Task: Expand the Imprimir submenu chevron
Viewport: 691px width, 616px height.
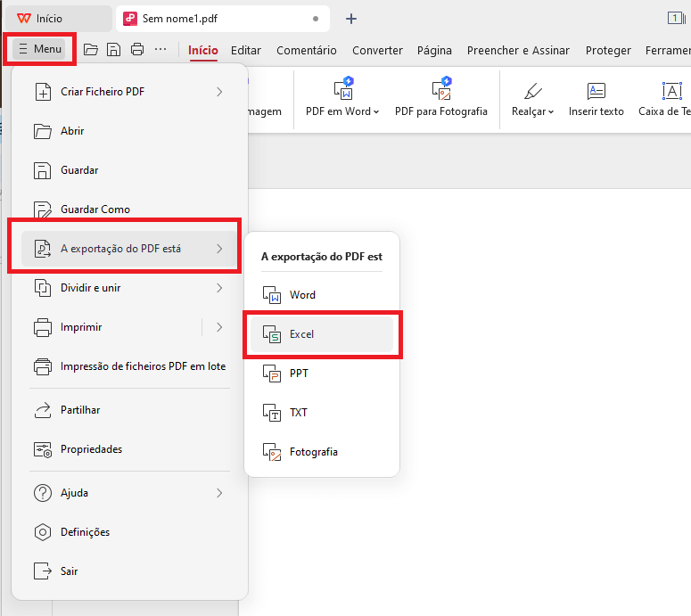Action: [219, 327]
